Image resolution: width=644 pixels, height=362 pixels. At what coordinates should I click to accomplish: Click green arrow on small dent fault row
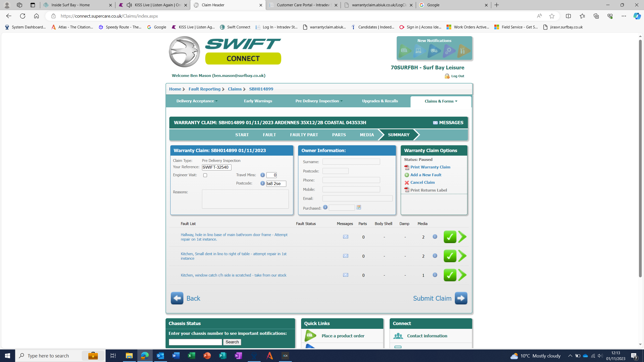click(462, 256)
